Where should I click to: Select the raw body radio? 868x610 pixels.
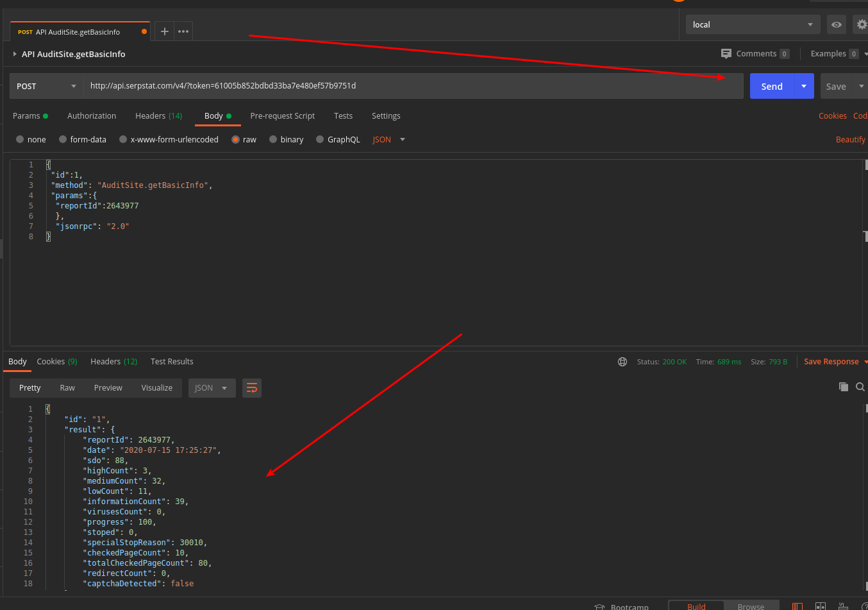236,139
